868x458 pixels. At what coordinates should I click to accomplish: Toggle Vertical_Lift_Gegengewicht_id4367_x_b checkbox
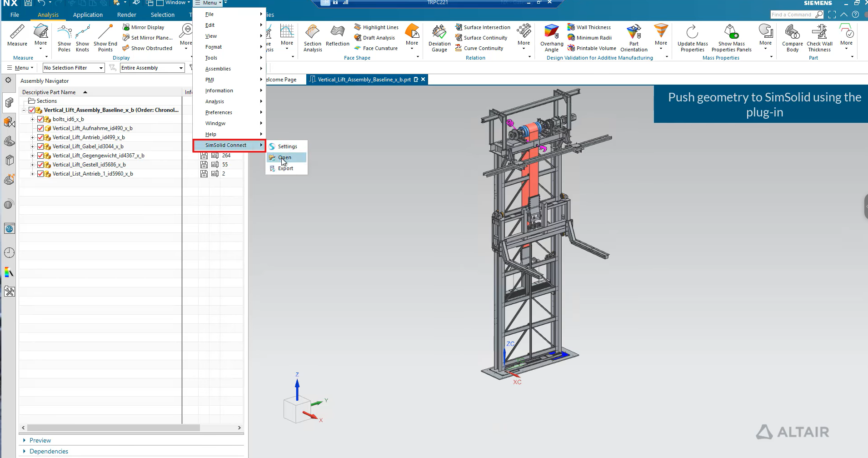(x=40, y=156)
